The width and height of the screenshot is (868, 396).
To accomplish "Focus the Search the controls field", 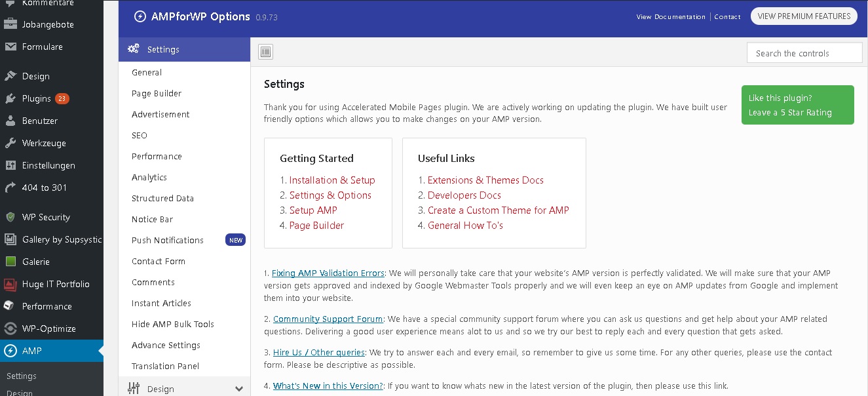I will point(804,53).
